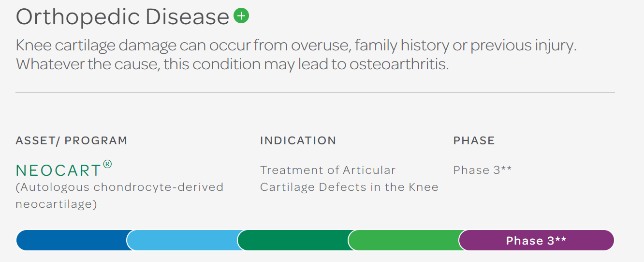Click the Cartilage Defects in the Knee line
The width and height of the screenshot is (644, 262).
[349, 187]
